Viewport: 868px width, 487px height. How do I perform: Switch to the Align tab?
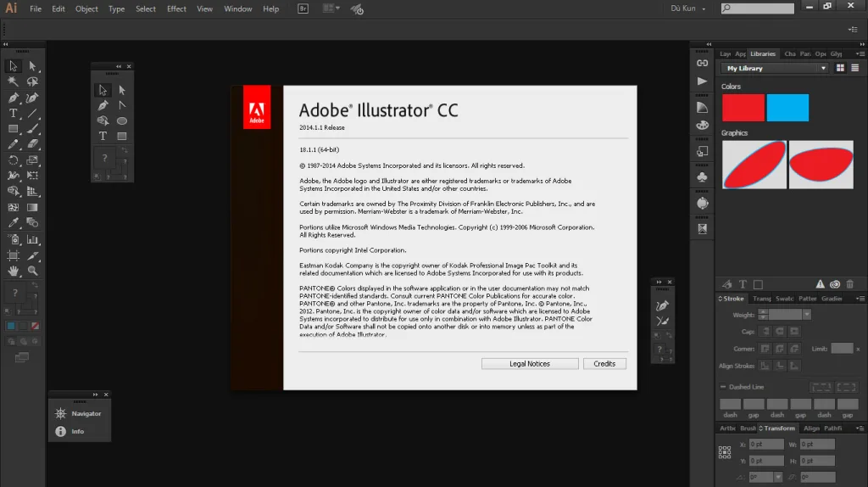click(811, 428)
